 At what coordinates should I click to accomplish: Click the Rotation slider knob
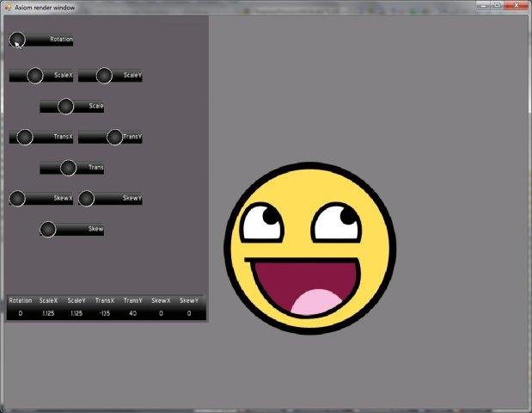pyautogui.click(x=17, y=40)
